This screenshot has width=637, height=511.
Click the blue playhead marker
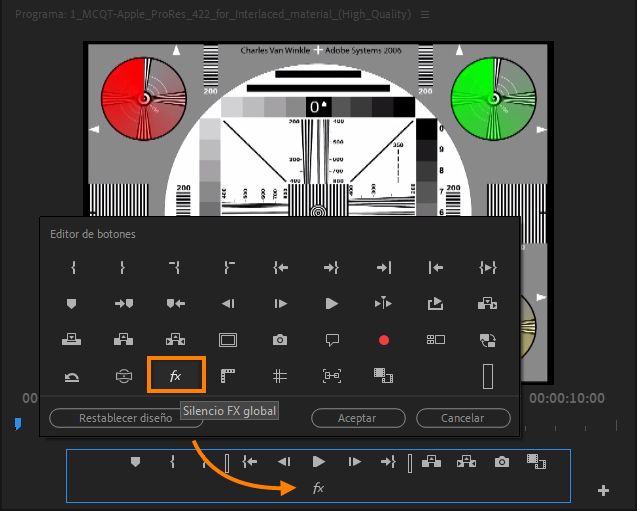click(18, 424)
